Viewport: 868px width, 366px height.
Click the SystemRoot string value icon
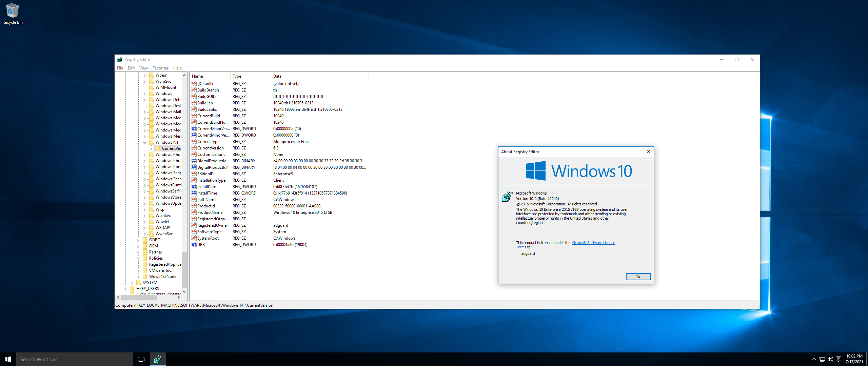tap(194, 238)
